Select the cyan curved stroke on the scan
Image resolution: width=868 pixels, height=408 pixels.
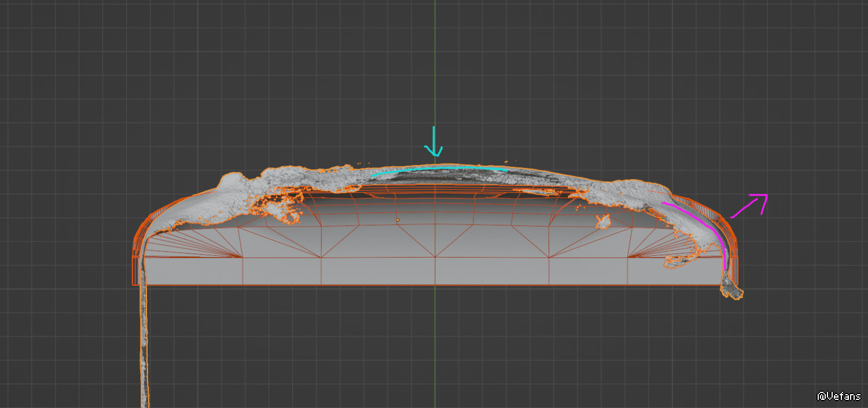point(440,169)
